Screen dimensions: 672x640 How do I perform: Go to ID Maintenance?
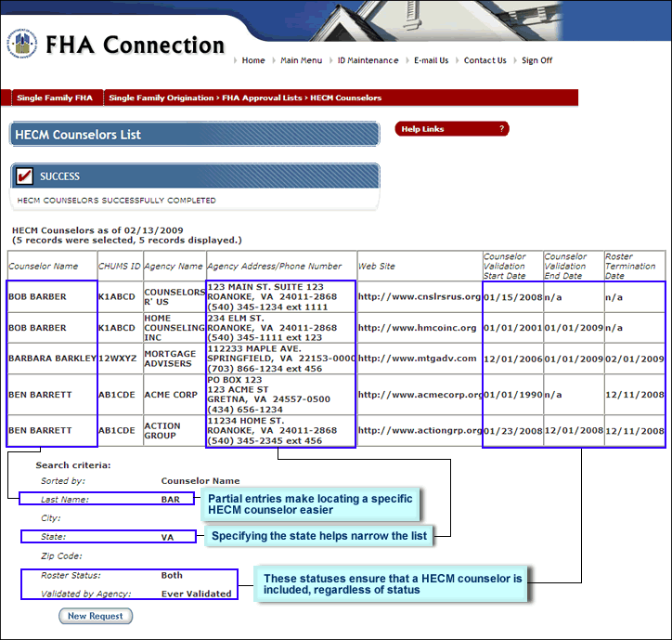pos(368,60)
